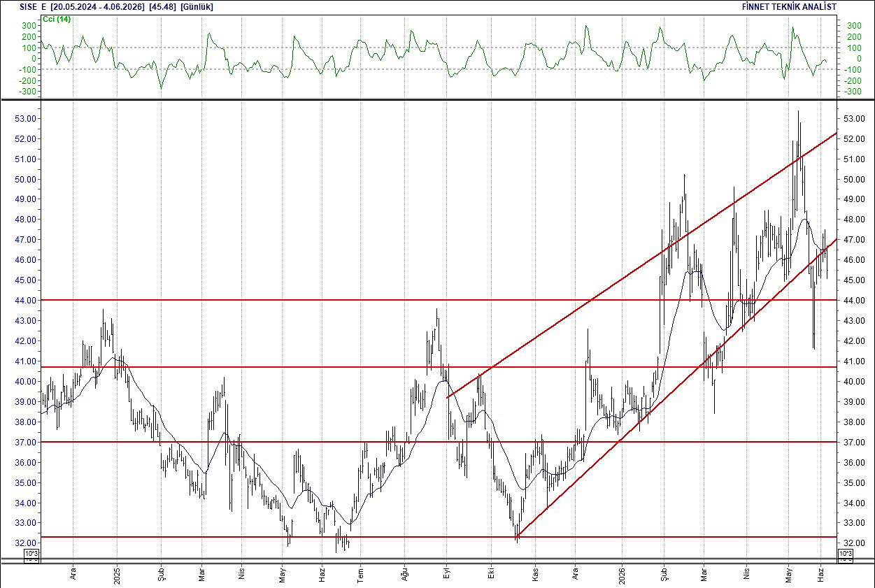The image size is (875, 588).
Task: Select 50.00 on the left price axis
Action: point(24,179)
